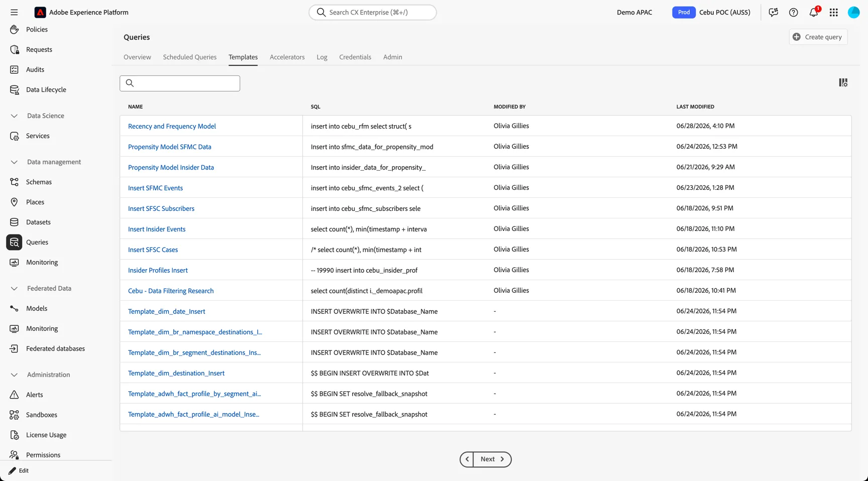Click the Data Lifecycle sidebar icon
Screen dimensions: 868x481
[x=14, y=90]
